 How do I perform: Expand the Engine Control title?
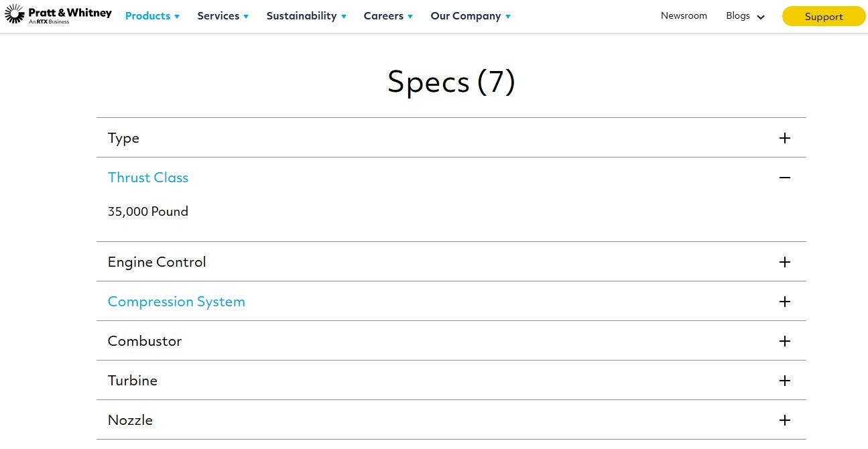pyautogui.click(x=157, y=262)
